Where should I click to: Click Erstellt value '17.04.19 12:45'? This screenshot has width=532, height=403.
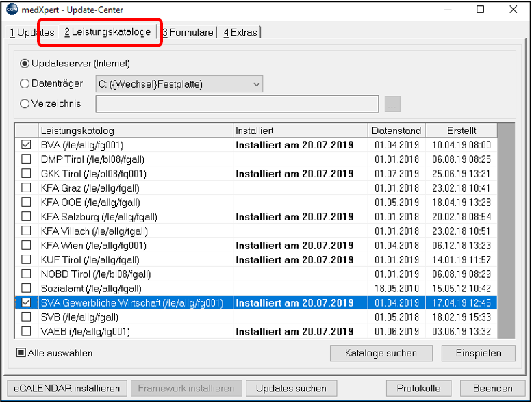click(461, 302)
